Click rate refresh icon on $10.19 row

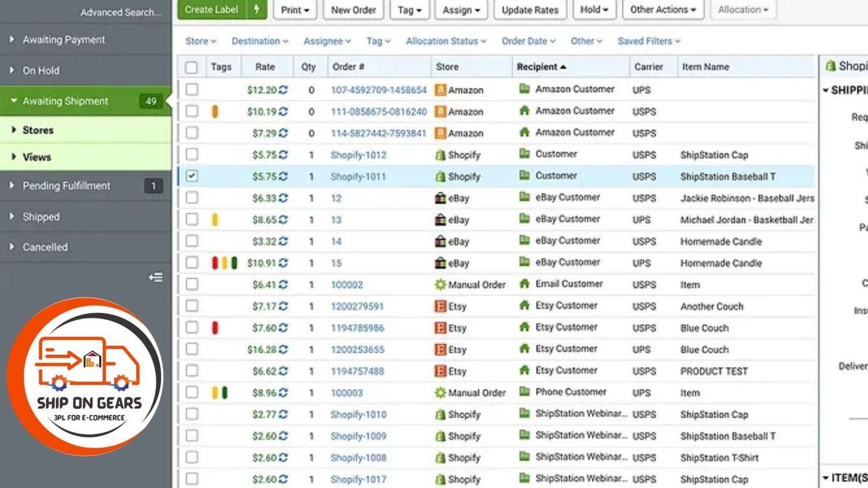pos(283,112)
